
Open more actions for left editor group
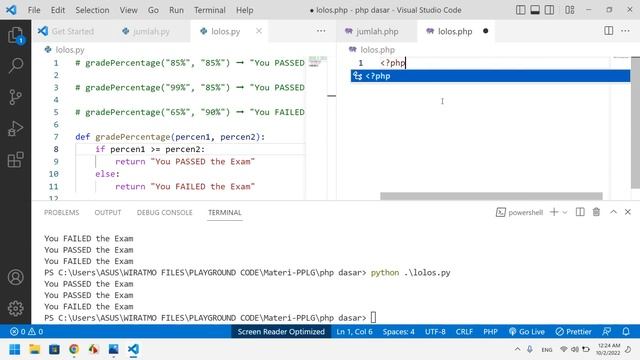[x=321, y=31]
